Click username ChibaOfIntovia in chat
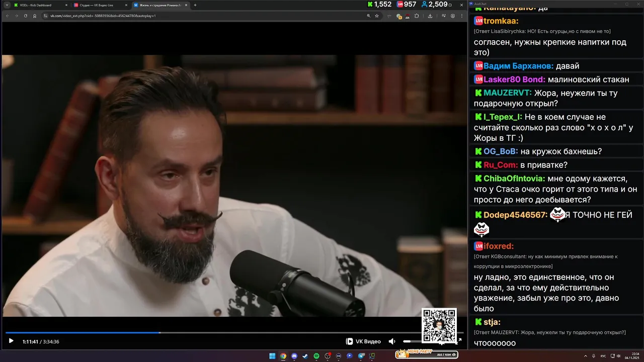Screen dimensions: 644x362 pyautogui.click(x=514, y=178)
